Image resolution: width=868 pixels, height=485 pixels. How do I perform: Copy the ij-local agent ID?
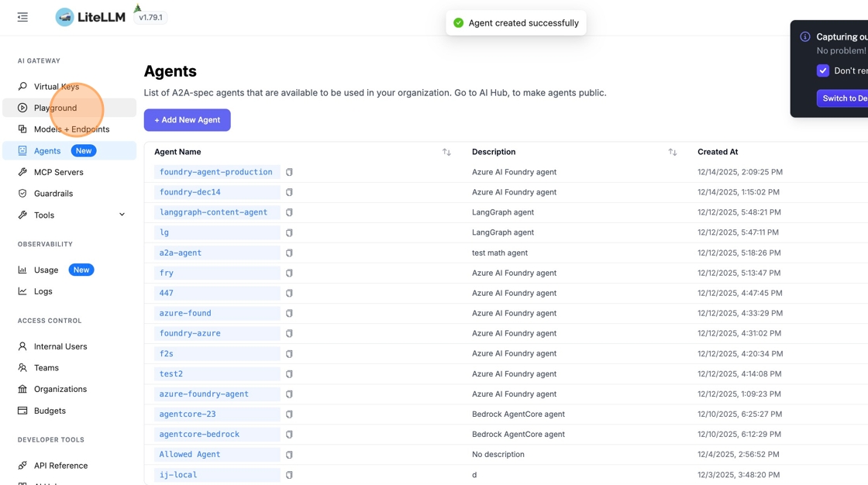[x=289, y=475]
